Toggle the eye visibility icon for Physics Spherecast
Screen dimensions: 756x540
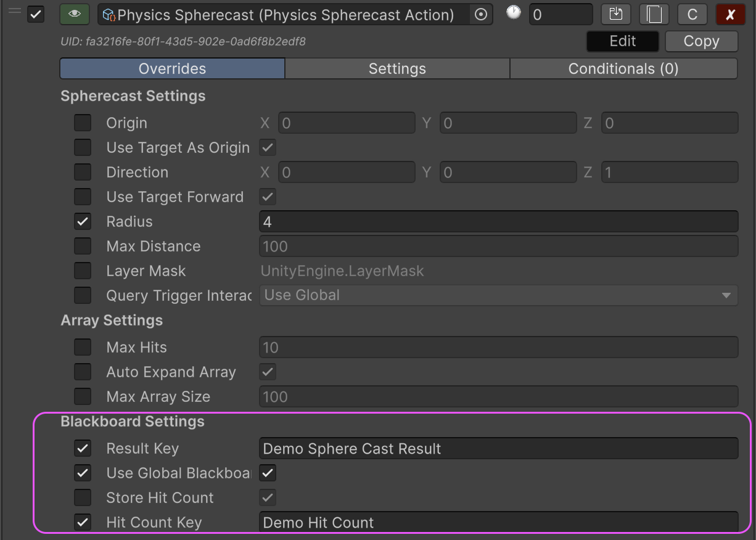tap(75, 14)
